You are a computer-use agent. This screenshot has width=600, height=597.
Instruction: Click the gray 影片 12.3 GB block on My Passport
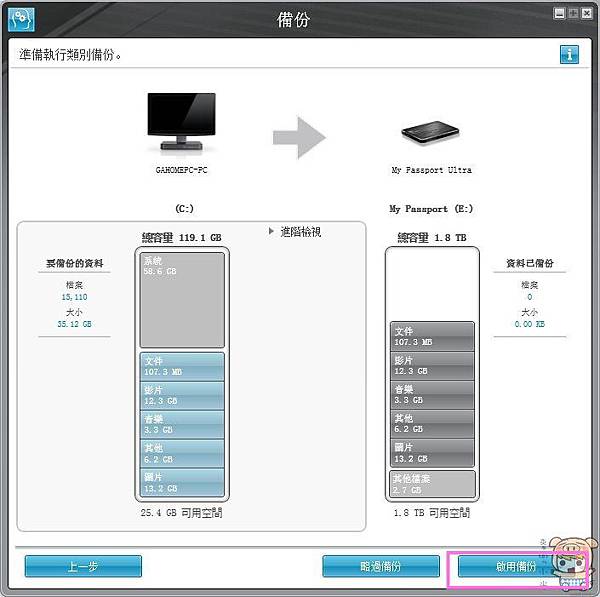[432, 366]
